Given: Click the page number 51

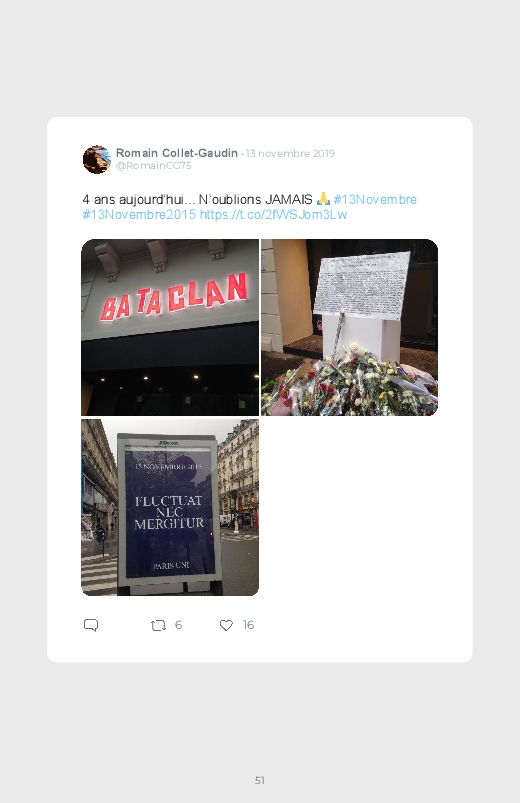Looking at the screenshot, I should point(260,780).
